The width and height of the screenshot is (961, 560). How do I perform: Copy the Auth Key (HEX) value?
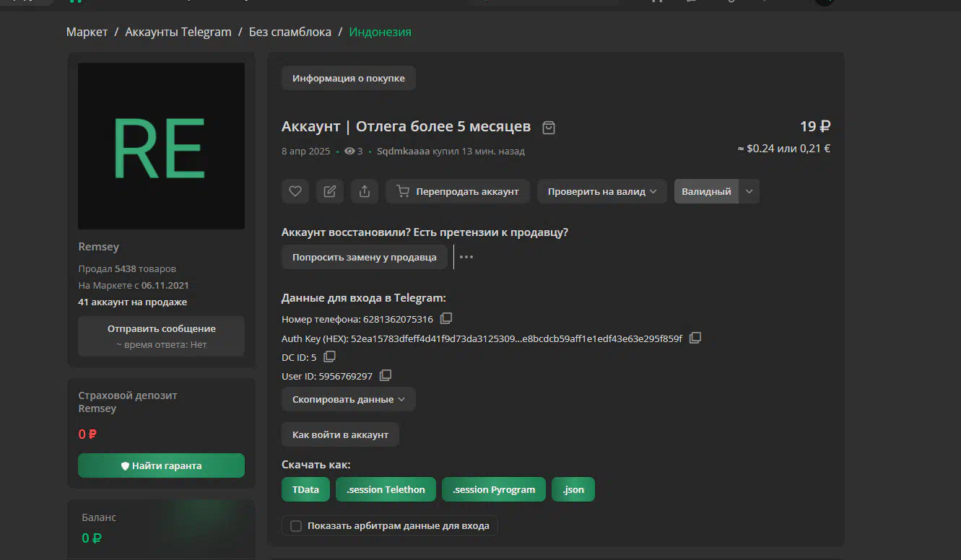695,338
